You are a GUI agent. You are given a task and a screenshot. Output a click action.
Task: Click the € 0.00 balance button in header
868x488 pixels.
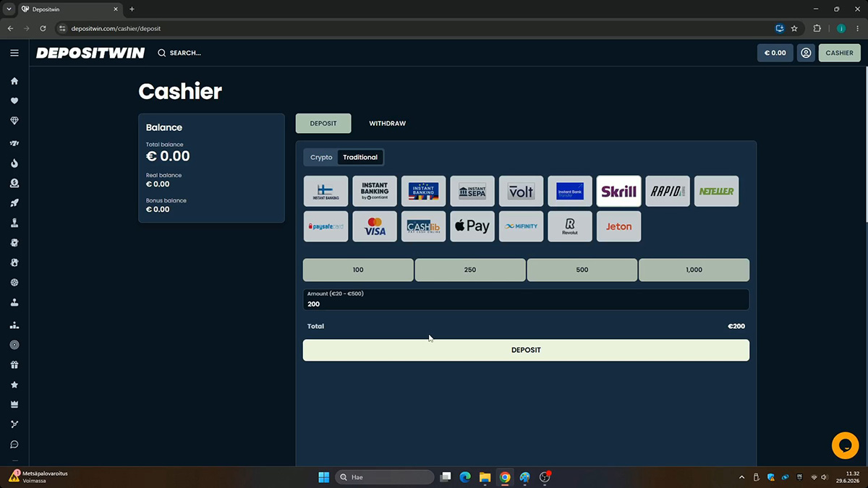[x=775, y=53]
